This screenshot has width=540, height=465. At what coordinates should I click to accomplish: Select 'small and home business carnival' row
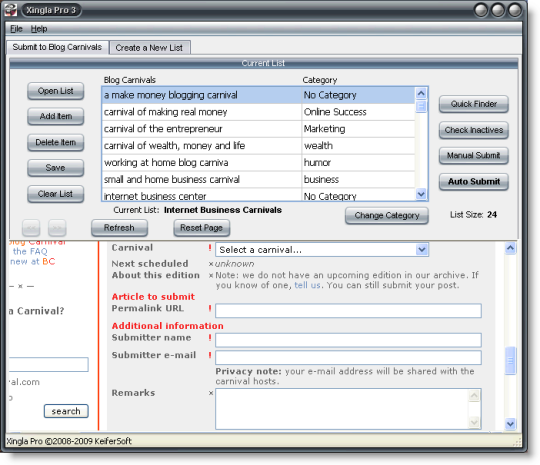[x=258, y=179]
